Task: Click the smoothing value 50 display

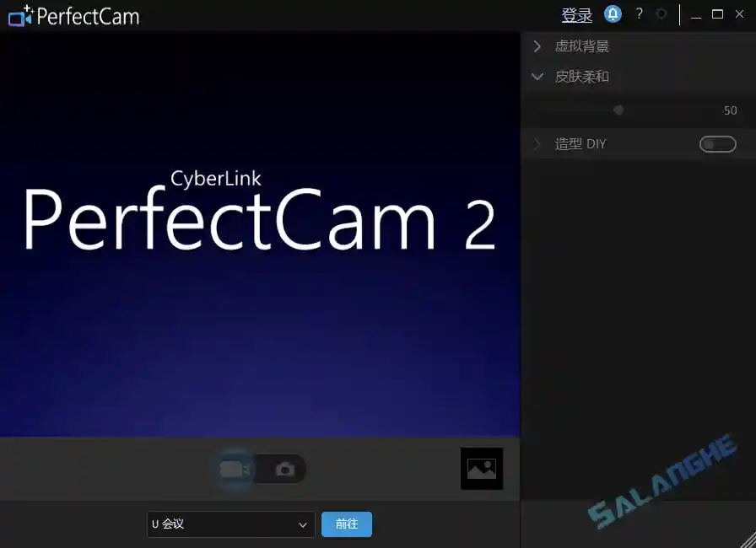Action: click(x=731, y=110)
